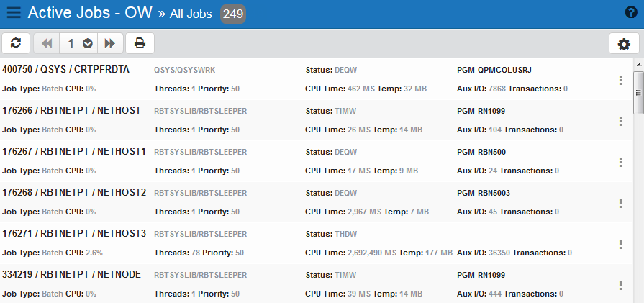644x303 pixels.
Task: Show more options for NETHOST2 job
Action: (x=620, y=203)
